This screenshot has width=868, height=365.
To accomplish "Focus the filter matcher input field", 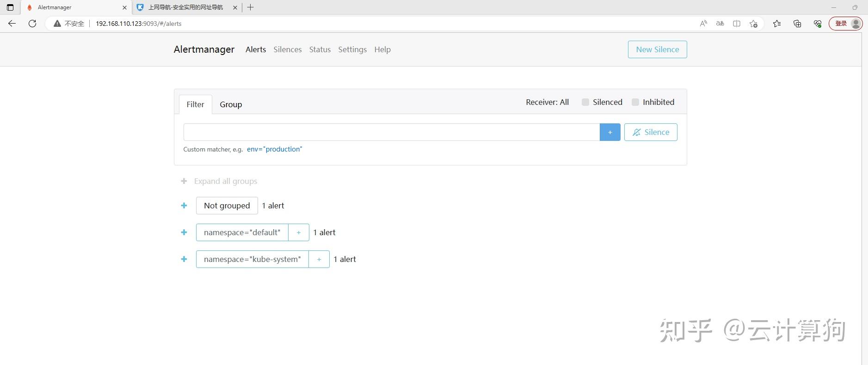I will click(x=392, y=132).
